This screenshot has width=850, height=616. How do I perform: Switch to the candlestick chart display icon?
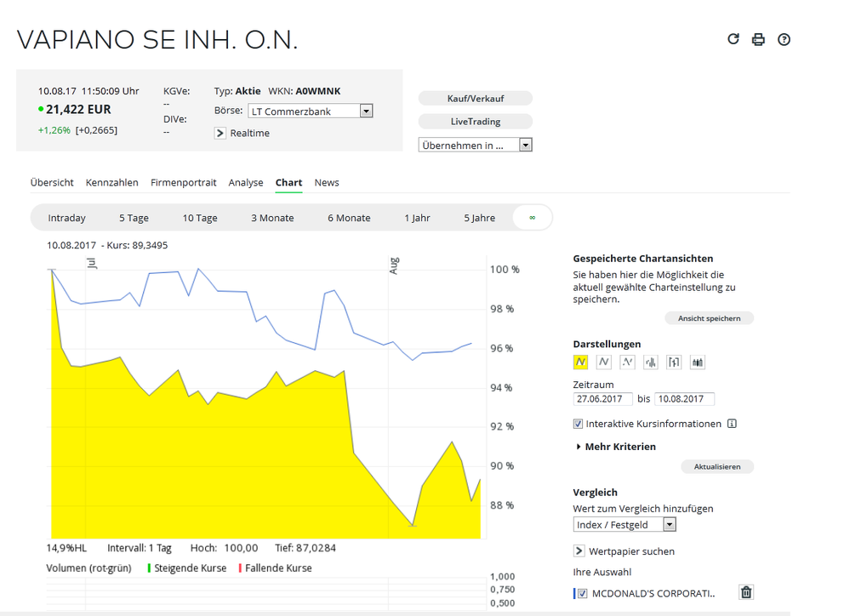[698, 362]
